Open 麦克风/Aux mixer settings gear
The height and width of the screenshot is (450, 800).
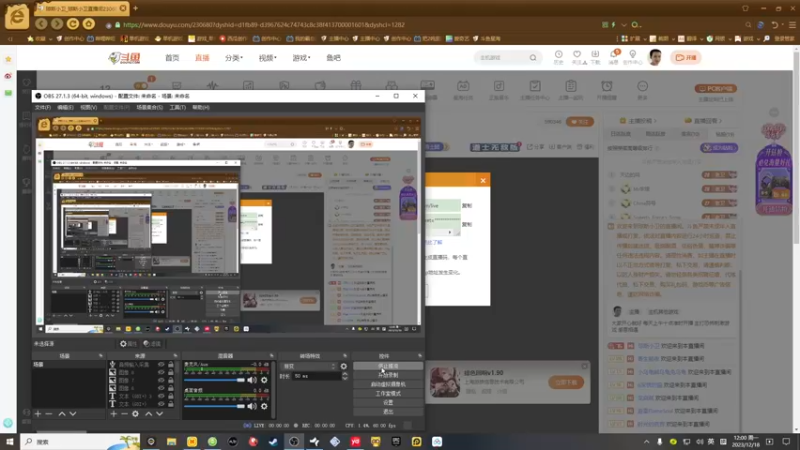click(264, 380)
